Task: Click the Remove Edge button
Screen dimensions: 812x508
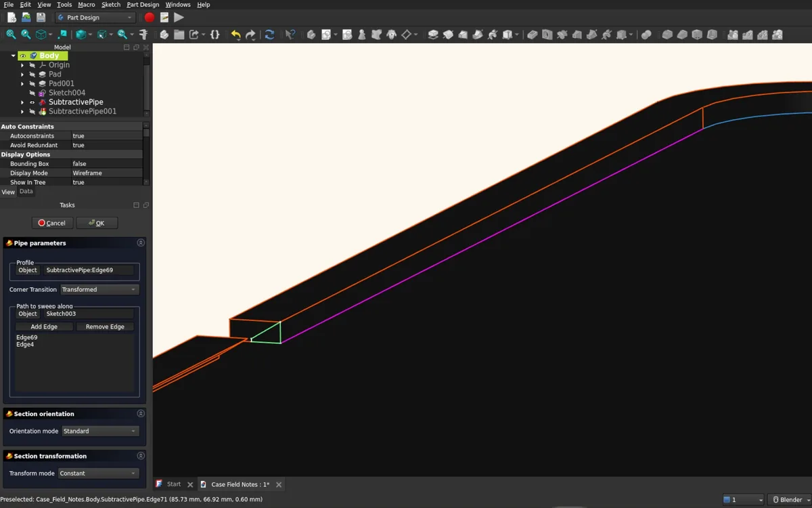Action: click(105, 326)
